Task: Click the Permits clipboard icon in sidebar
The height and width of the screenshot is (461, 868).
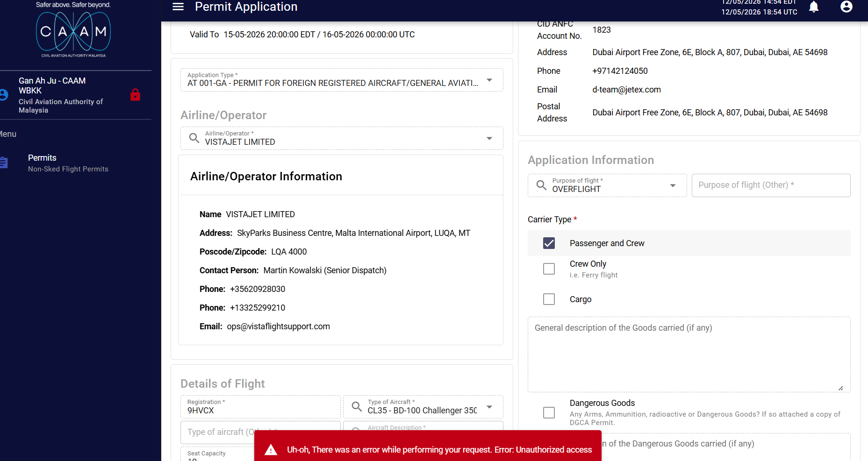Action: coord(4,163)
